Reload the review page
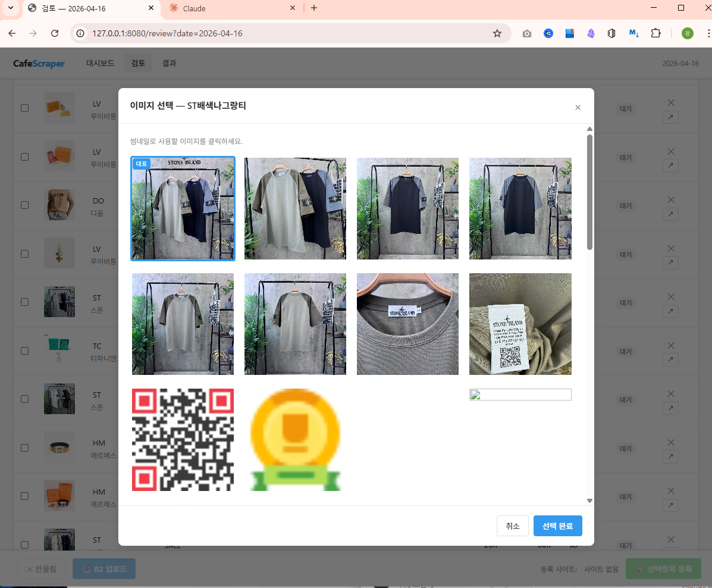 (55, 33)
